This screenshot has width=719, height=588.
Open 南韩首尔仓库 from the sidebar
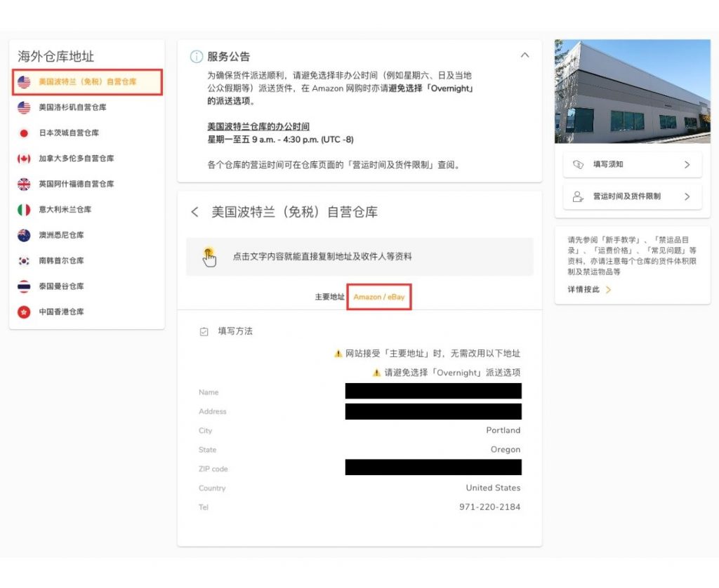tap(87, 261)
